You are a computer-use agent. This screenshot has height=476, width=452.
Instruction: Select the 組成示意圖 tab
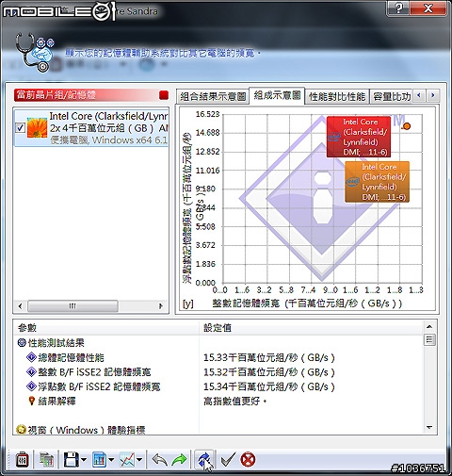[x=277, y=95]
